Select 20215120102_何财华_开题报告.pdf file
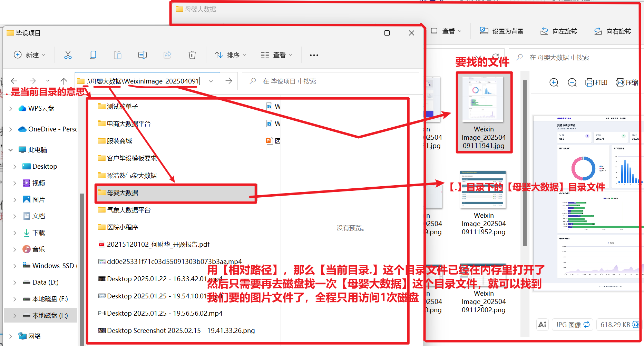644x346 pixels. tap(154, 245)
